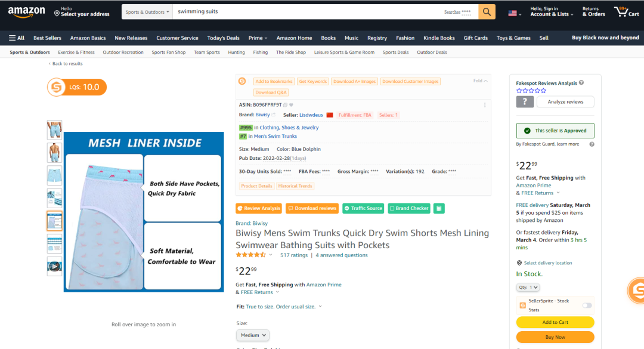Click the Fakespot help question icon
The image size is (644, 349).
click(x=581, y=82)
